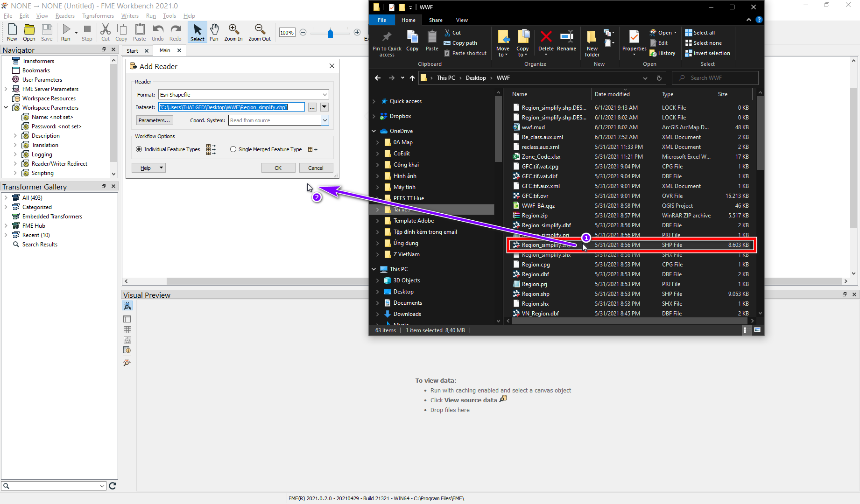Image resolution: width=860 pixels, height=504 pixels.
Task: Click the Rename icon in Explorer ribbon
Action: (x=566, y=40)
